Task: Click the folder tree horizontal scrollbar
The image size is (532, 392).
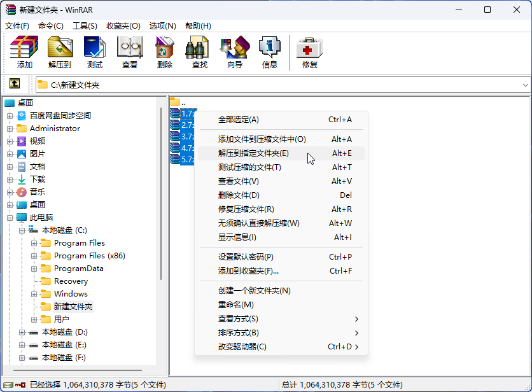Action: (x=78, y=370)
